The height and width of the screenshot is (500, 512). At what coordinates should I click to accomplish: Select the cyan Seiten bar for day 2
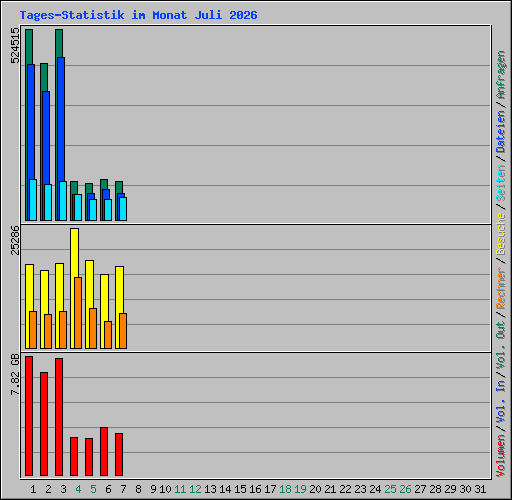click(x=48, y=202)
